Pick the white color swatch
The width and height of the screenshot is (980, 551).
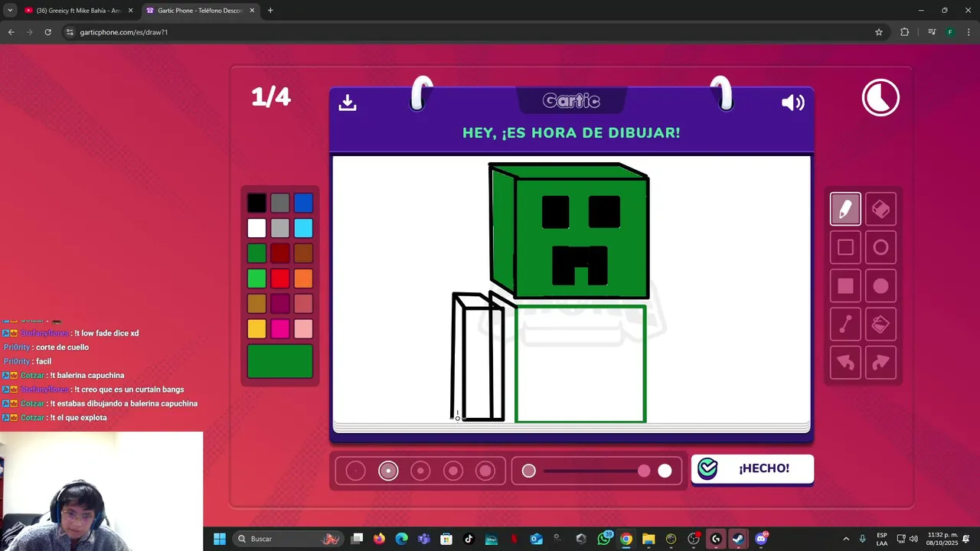[x=256, y=228]
